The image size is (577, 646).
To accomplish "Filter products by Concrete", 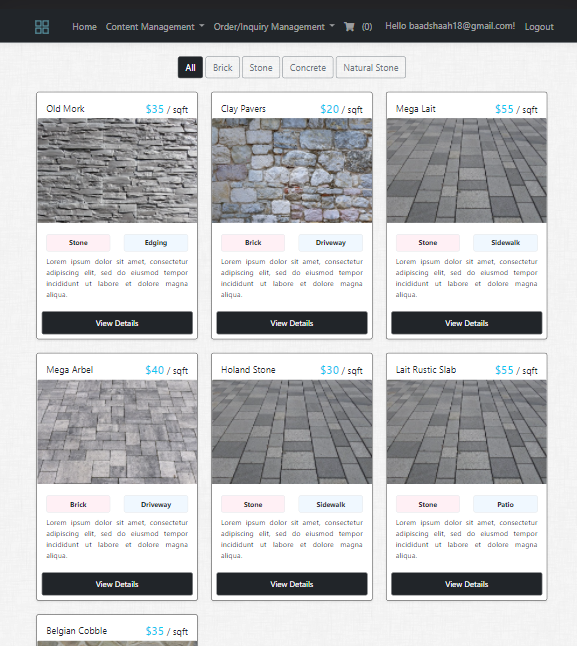I will (x=308, y=68).
